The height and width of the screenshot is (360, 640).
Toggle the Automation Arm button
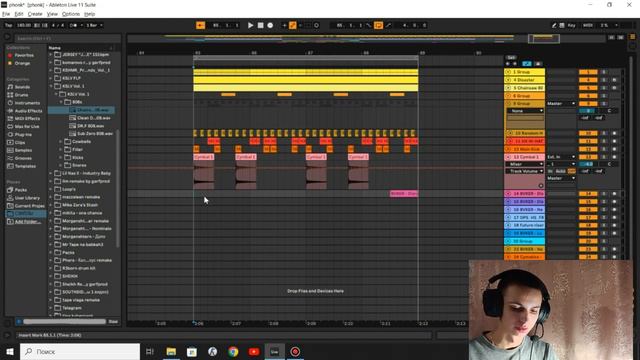293,25
